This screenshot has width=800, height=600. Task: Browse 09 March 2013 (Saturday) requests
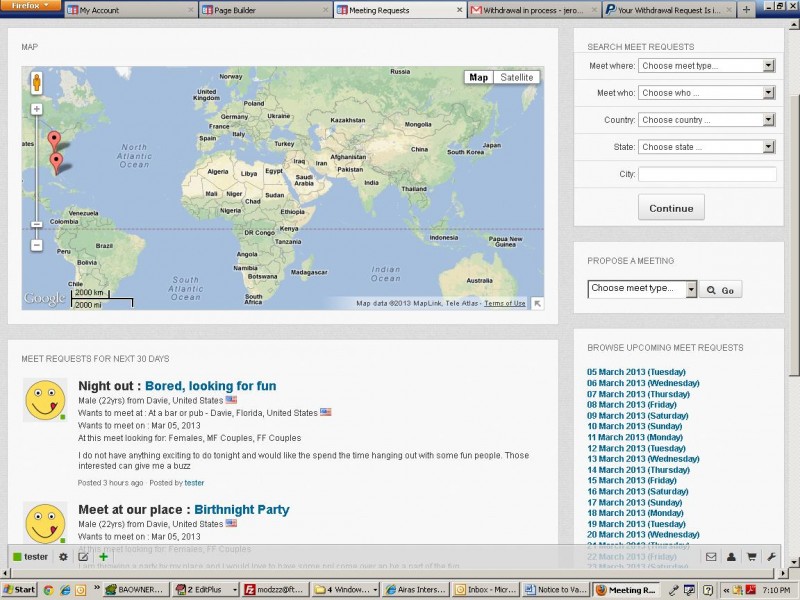point(638,416)
